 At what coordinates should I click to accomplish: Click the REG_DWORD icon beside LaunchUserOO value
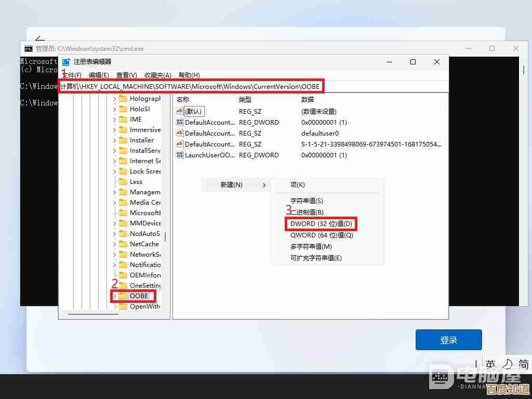point(179,155)
